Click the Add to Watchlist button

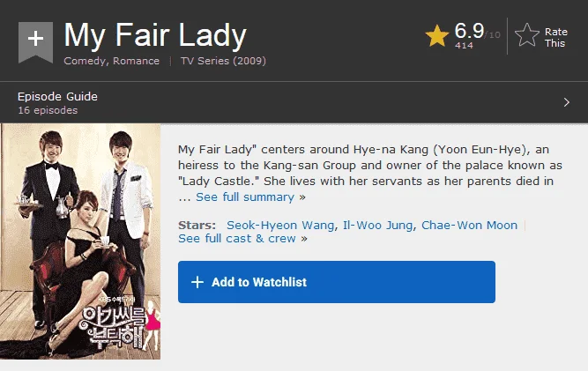coord(337,282)
